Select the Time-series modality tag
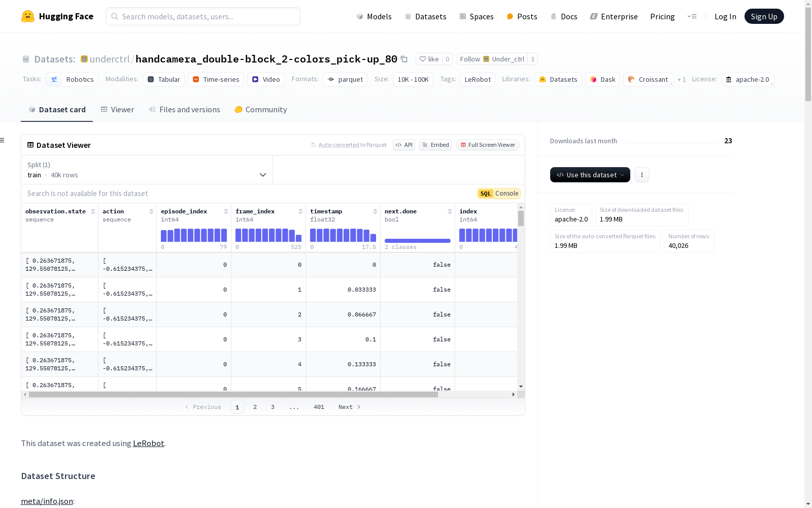The image size is (812, 508). [x=216, y=79]
